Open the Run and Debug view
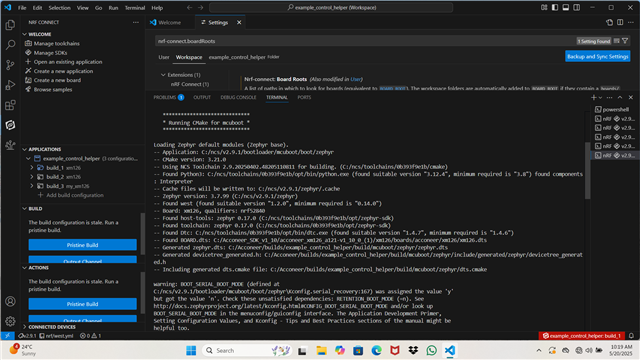Viewport: 640px width, 360px height. pyautogui.click(x=10, y=85)
